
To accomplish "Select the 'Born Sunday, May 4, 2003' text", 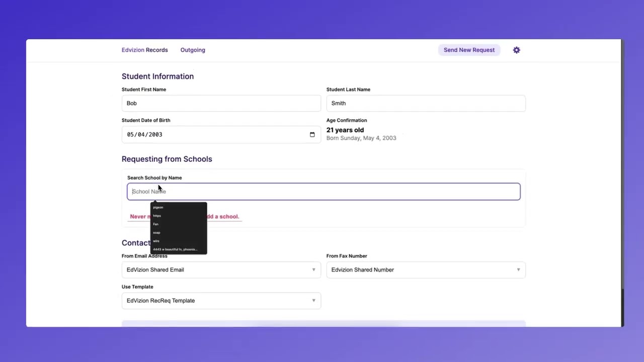I will click(361, 138).
